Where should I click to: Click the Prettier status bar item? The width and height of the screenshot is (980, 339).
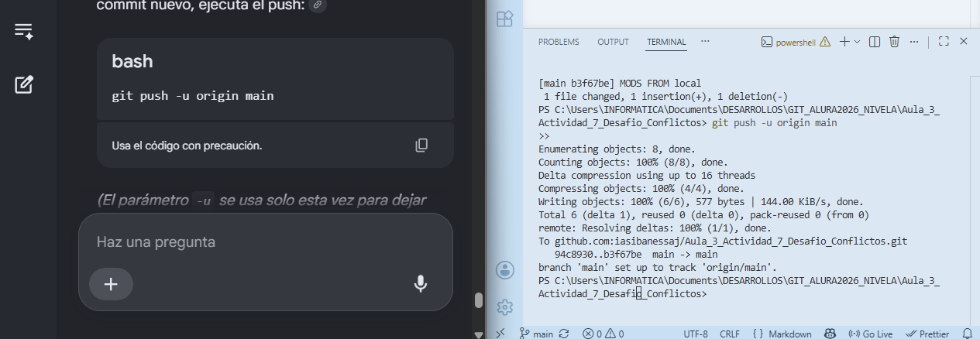[x=927, y=334]
